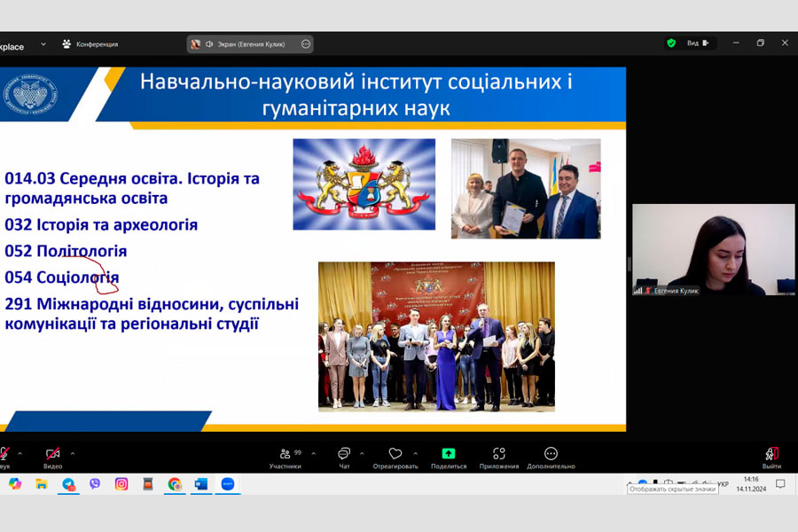Open the Дополнительно more menu
This screenshot has width=798, height=532.
tap(551, 458)
